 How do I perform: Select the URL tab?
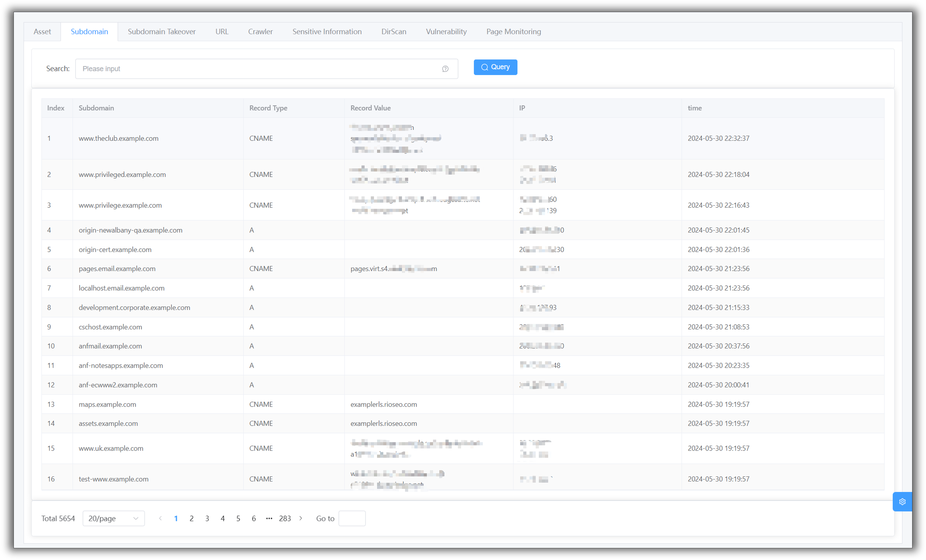coord(222,32)
